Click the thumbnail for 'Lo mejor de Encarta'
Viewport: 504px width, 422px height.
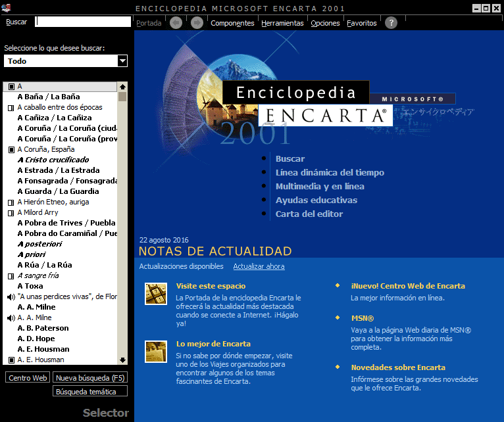[x=156, y=352]
